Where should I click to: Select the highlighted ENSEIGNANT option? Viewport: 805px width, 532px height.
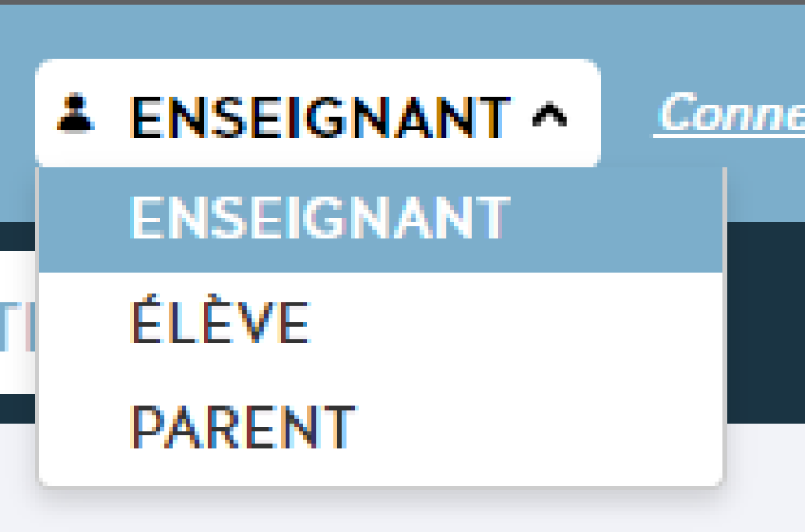(320, 217)
